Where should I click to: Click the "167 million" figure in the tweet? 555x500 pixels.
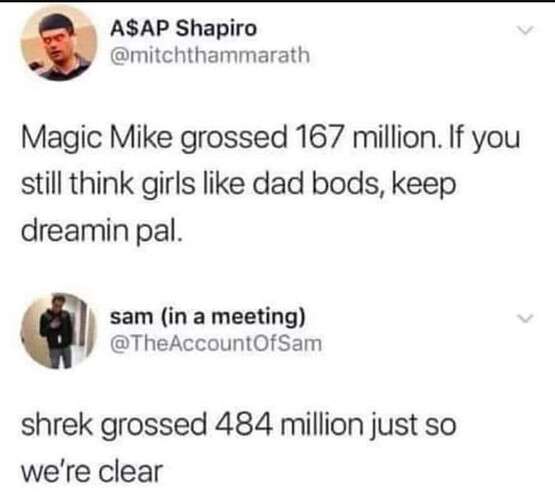pos(368,138)
